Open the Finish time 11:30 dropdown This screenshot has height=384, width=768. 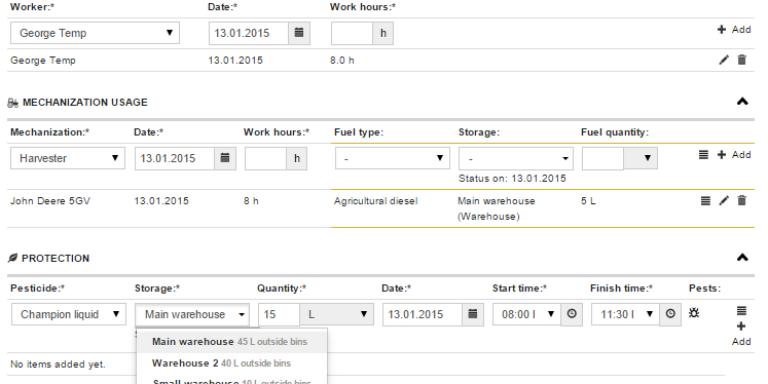625,314
